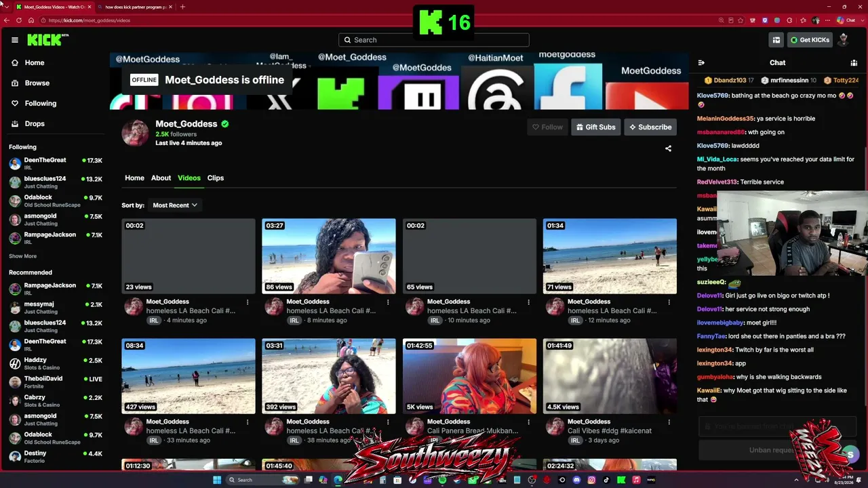
Task: Open the browser settings ellipsis menu
Action: coord(826,20)
